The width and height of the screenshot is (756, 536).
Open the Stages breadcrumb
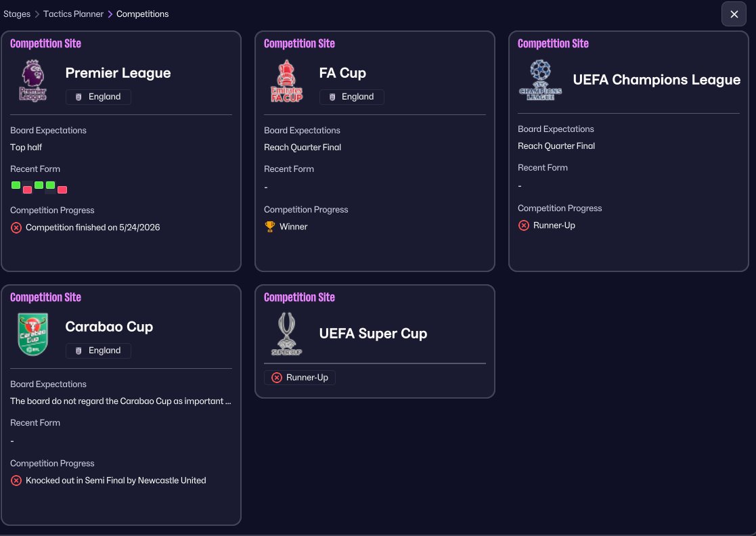click(17, 14)
